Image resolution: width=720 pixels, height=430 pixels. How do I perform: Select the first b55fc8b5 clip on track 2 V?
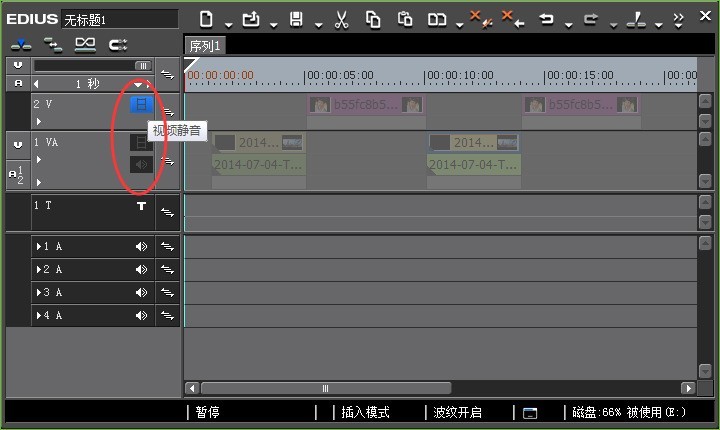tap(366, 105)
